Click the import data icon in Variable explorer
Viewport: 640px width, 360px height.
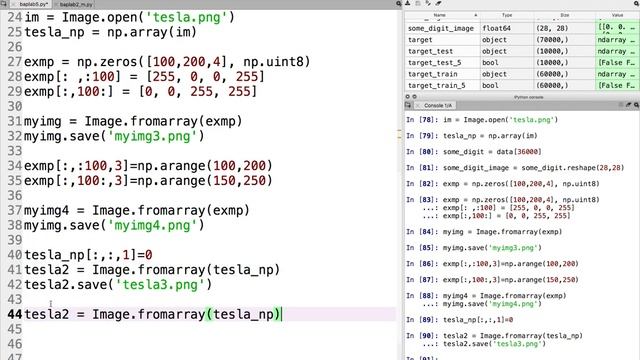point(407,3)
